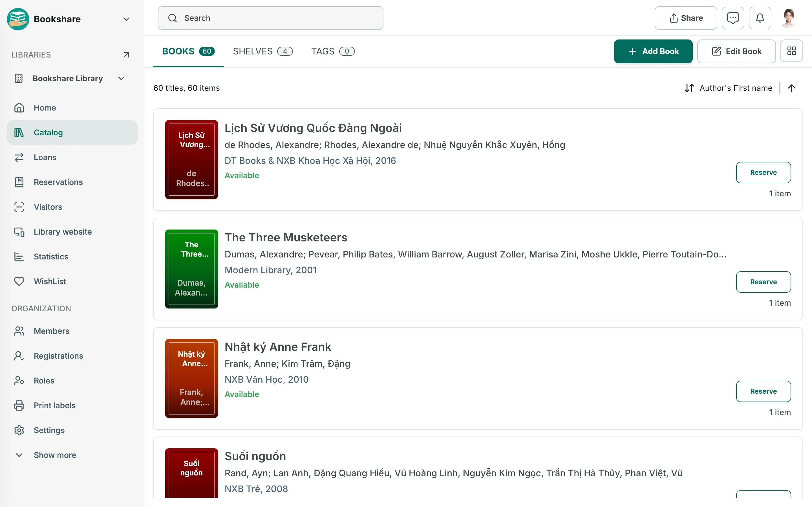812x507 pixels.
Task: Switch to grid view layout
Action: (791, 51)
